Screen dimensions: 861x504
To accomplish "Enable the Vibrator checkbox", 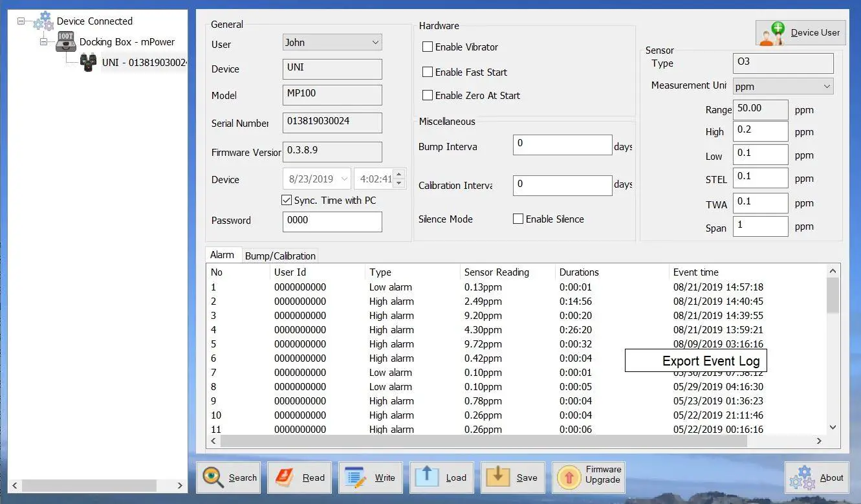I will pos(428,47).
